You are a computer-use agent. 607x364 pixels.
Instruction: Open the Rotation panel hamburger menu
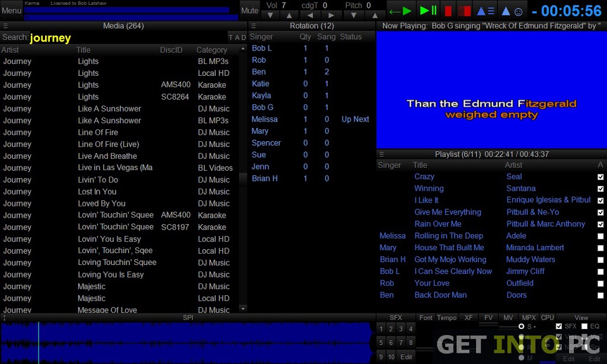point(254,26)
